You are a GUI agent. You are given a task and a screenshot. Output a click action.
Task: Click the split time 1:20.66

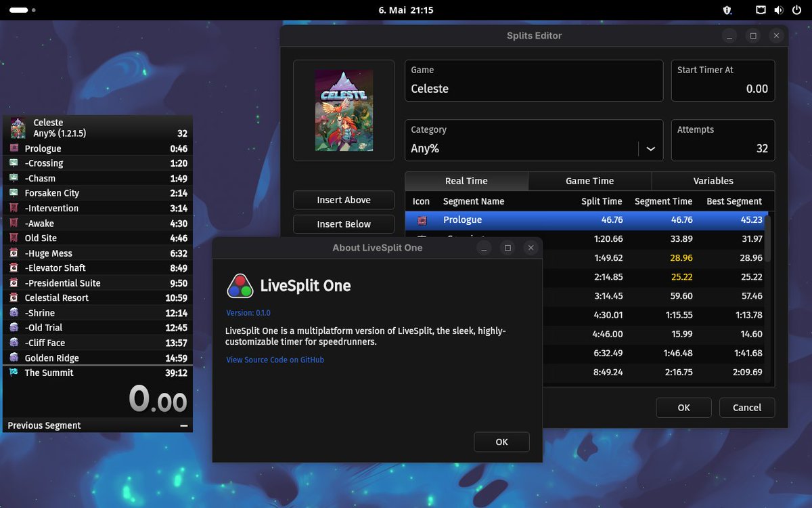(608, 239)
